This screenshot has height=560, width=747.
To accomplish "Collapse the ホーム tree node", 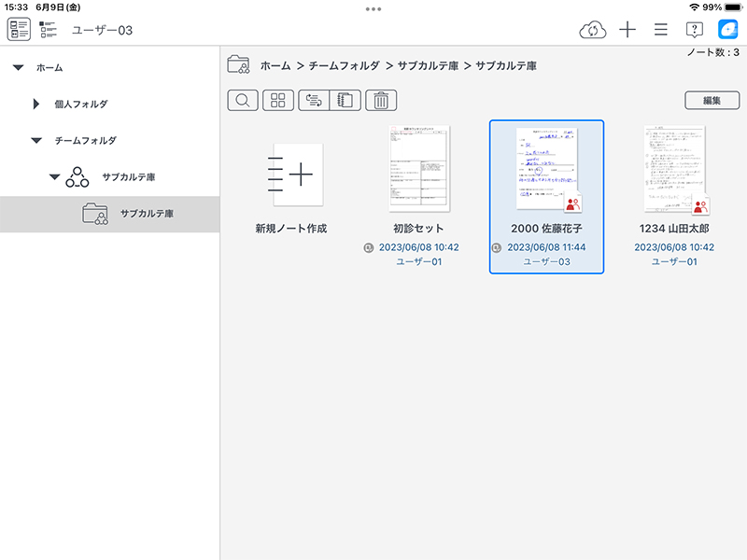I will coord(18,68).
